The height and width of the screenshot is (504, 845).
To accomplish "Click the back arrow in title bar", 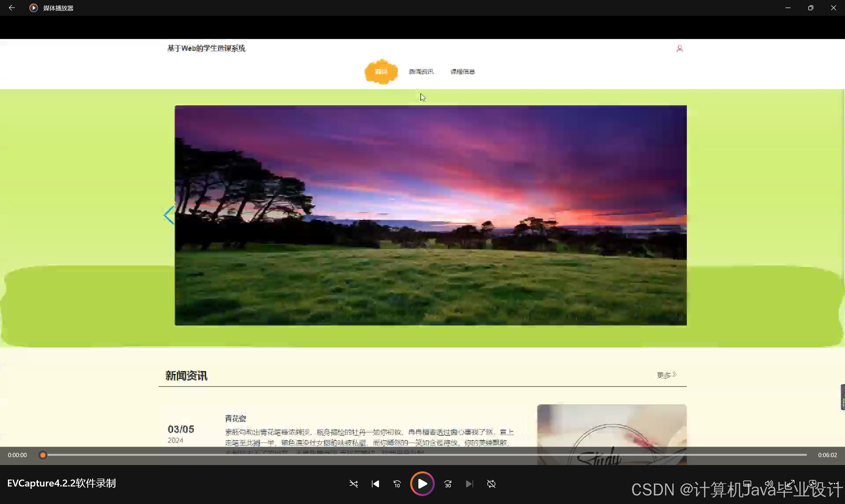I will 12,8.
